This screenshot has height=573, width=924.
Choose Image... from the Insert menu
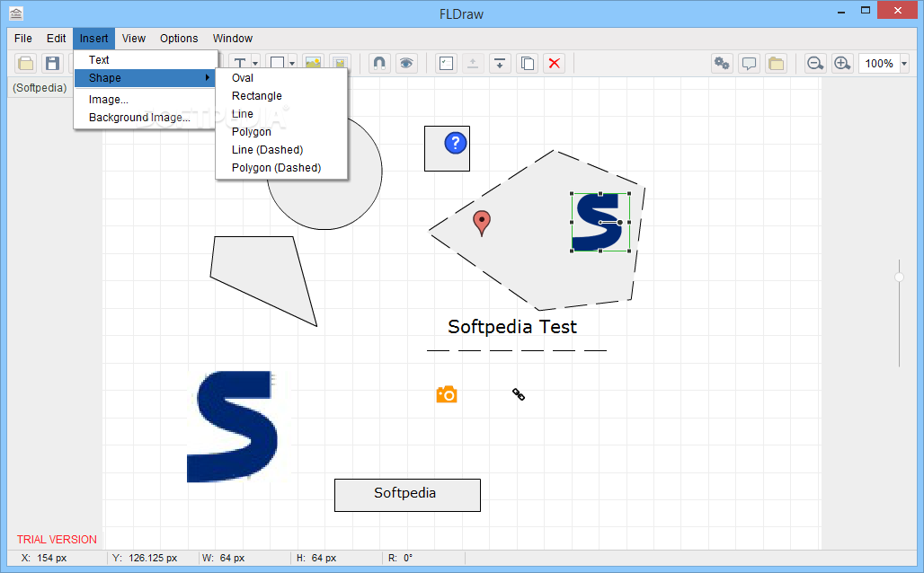[x=146, y=100]
